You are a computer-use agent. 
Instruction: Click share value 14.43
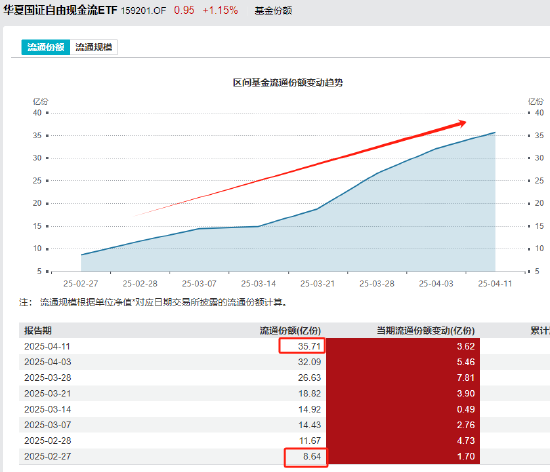click(x=309, y=425)
